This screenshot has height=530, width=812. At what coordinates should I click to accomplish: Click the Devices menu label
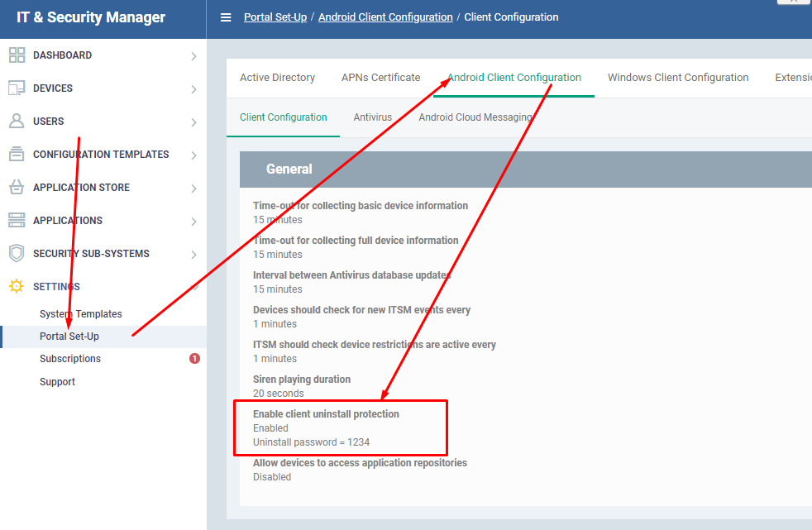pyautogui.click(x=53, y=88)
